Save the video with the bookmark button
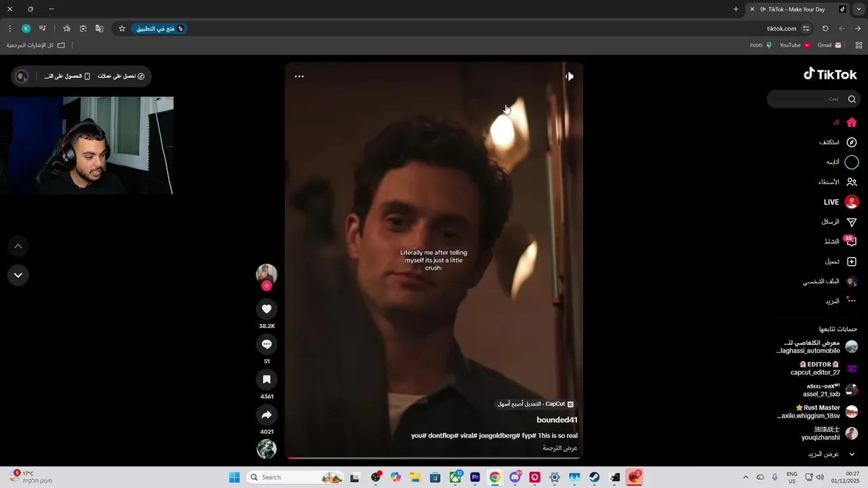This screenshot has height=488, width=868. [267, 380]
